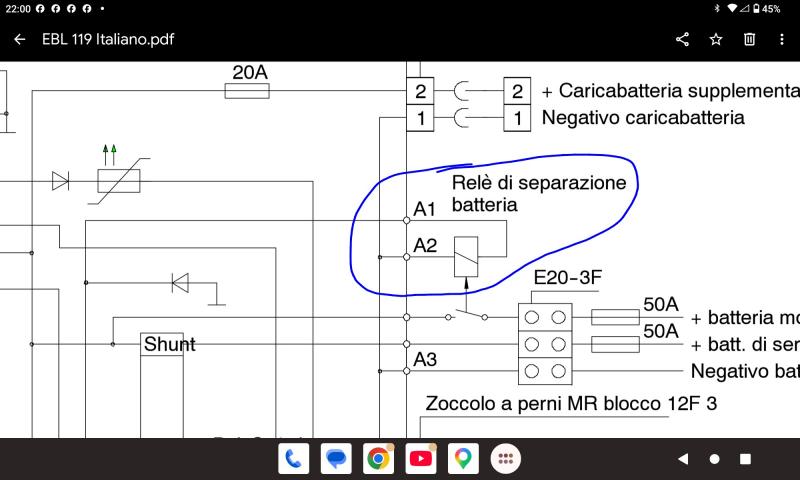Star this PDF document
The height and width of the screenshot is (480, 800).
[x=716, y=39]
